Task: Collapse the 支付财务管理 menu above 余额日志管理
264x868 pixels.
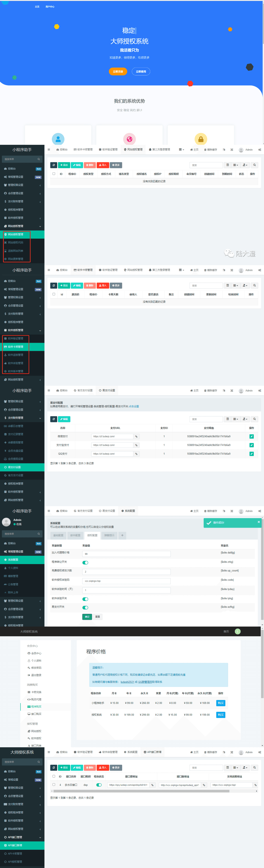Action: click(22, 418)
